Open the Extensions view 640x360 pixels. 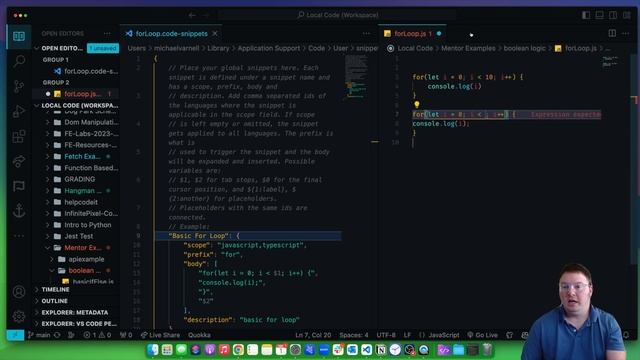pyautogui.click(x=19, y=136)
